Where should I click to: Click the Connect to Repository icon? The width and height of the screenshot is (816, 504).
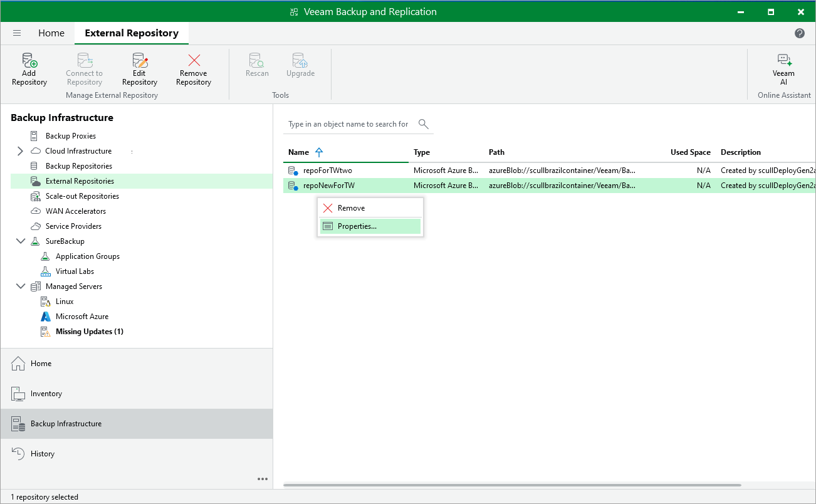coord(85,61)
